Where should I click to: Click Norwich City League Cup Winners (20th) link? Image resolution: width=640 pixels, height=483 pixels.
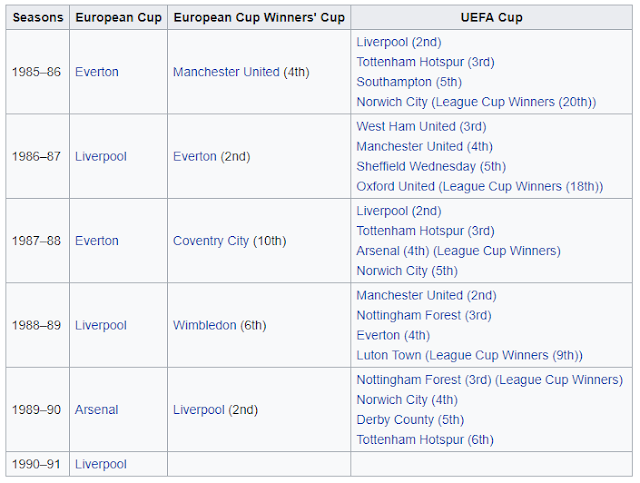click(x=476, y=102)
